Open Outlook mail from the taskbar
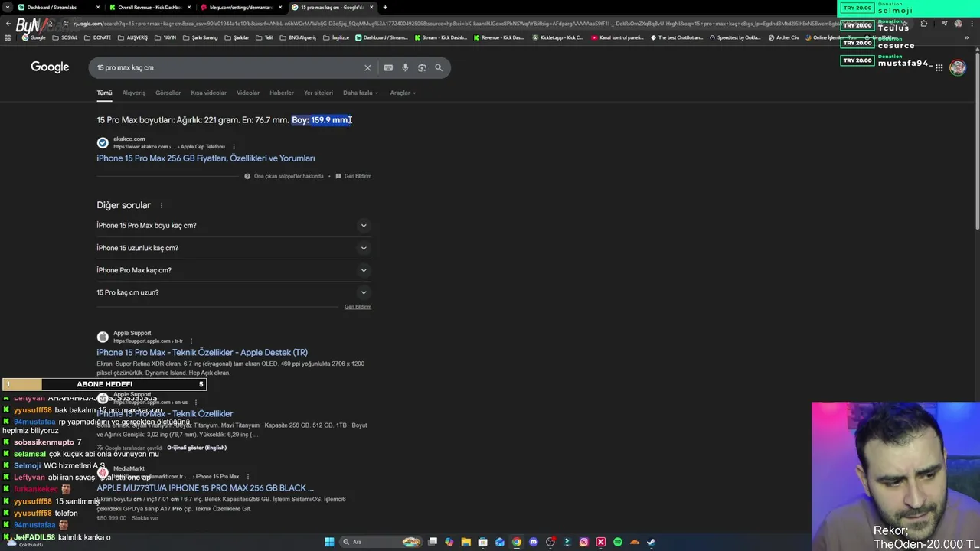980x551 pixels. [500, 542]
